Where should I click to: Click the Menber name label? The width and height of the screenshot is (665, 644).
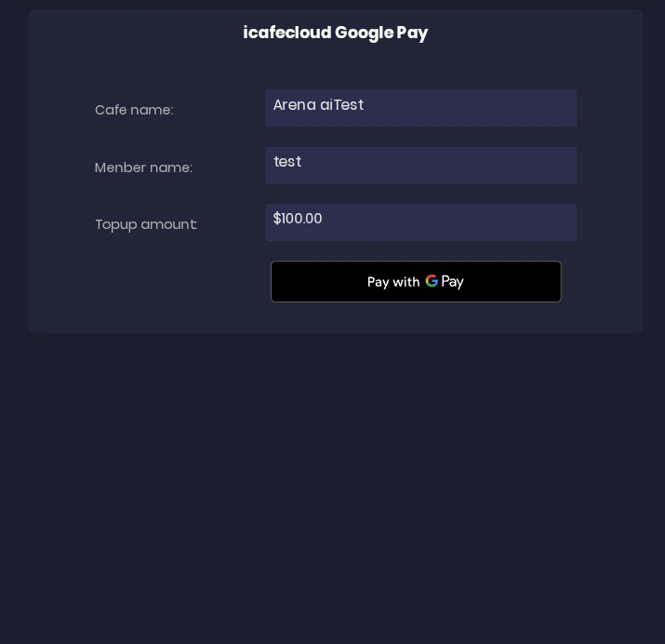[143, 168]
